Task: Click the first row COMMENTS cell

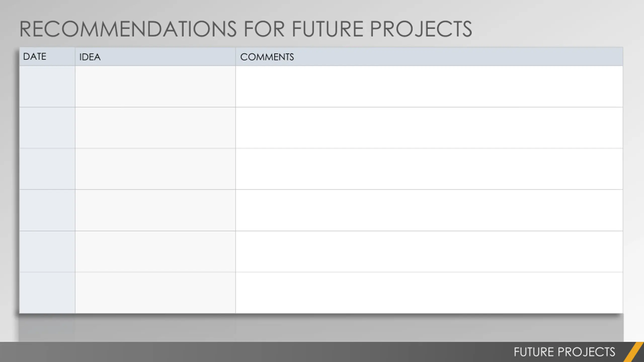Action: click(429, 86)
